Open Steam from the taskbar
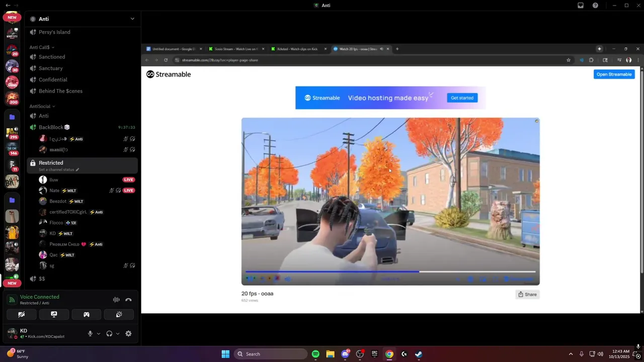This screenshot has width=644, height=362. (x=419, y=354)
